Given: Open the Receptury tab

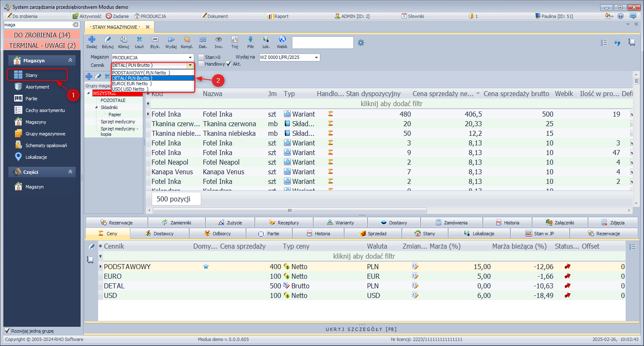Looking at the screenshot, I should [284, 223].
